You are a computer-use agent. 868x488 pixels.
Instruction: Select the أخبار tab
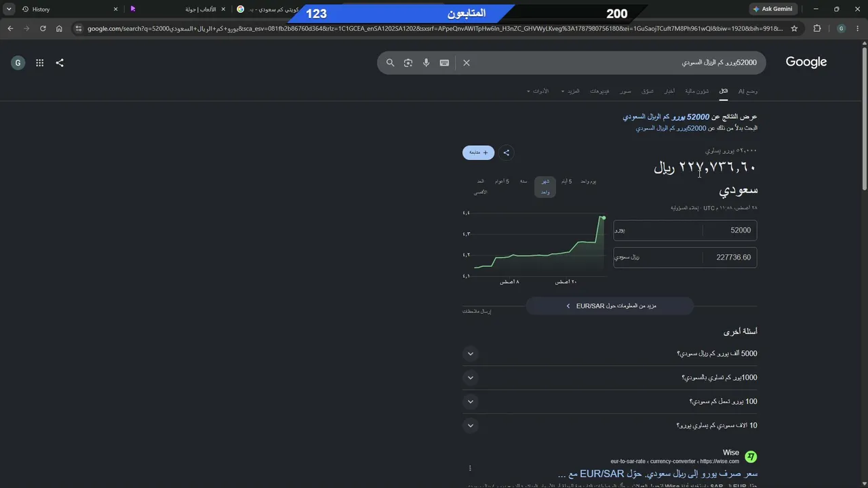coord(669,91)
